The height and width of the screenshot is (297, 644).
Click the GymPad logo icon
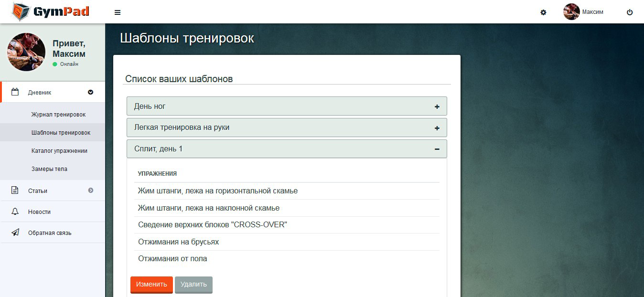pos(20,12)
